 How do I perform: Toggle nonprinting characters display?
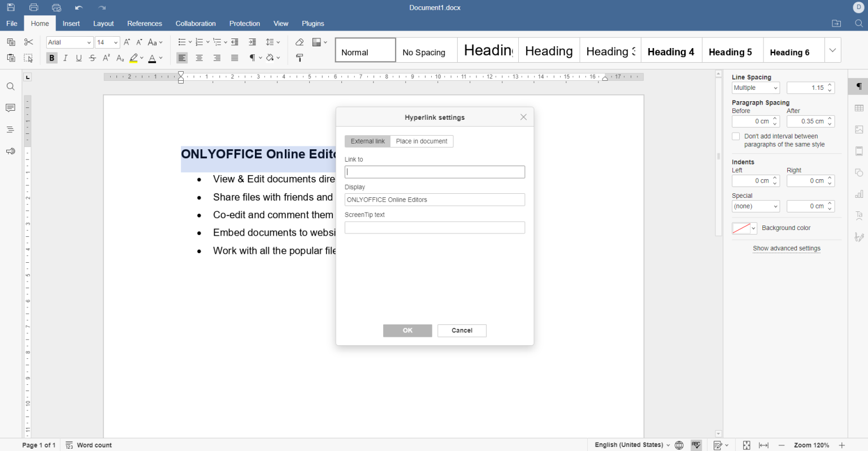coord(252,58)
